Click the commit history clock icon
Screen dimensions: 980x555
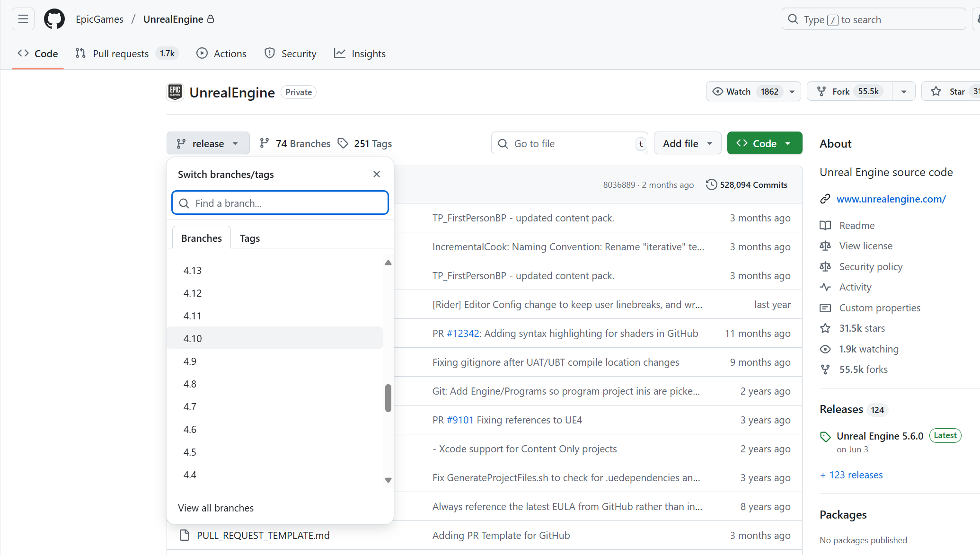[x=711, y=185]
